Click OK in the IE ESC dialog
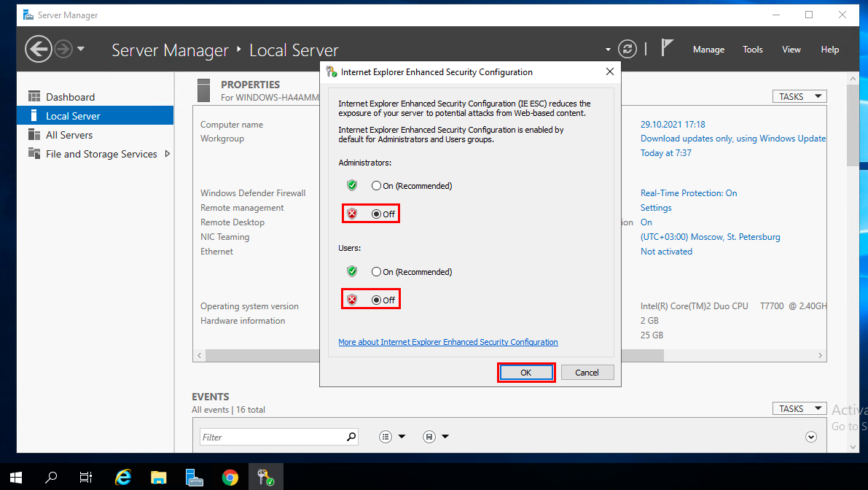868x490 pixels. point(526,373)
